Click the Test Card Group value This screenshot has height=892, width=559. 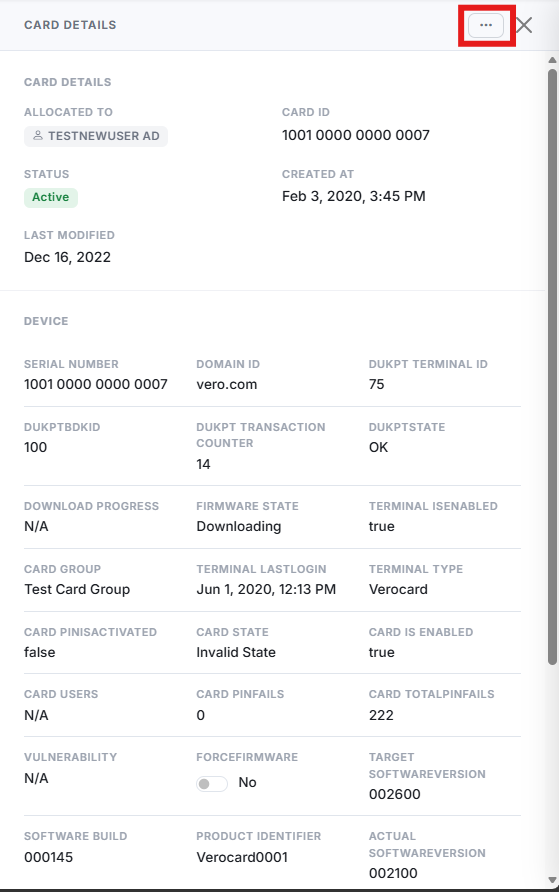point(77,589)
